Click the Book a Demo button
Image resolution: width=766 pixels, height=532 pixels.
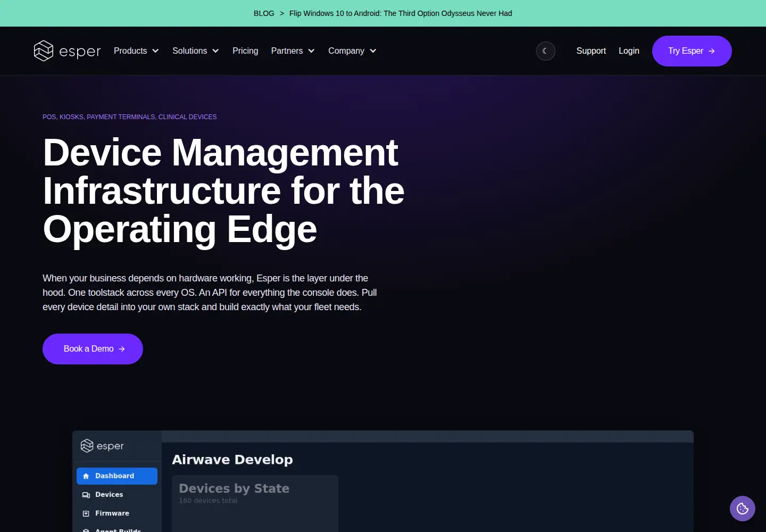pos(93,349)
